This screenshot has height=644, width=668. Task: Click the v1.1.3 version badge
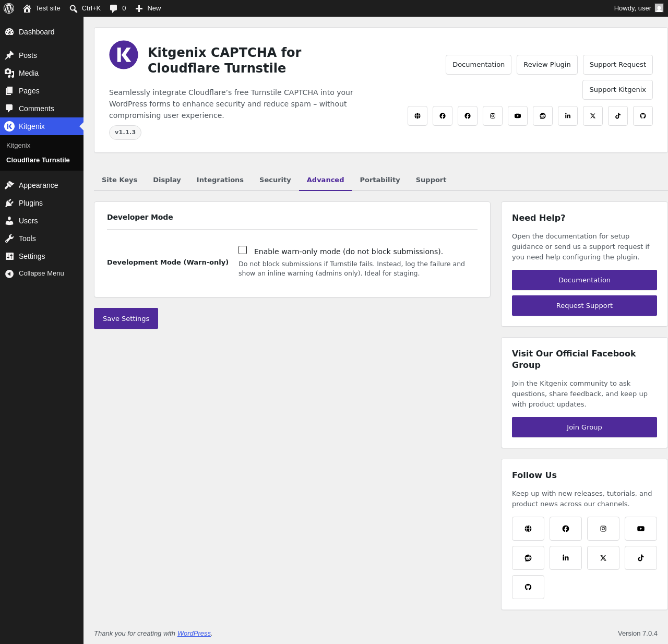coord(125,133)
